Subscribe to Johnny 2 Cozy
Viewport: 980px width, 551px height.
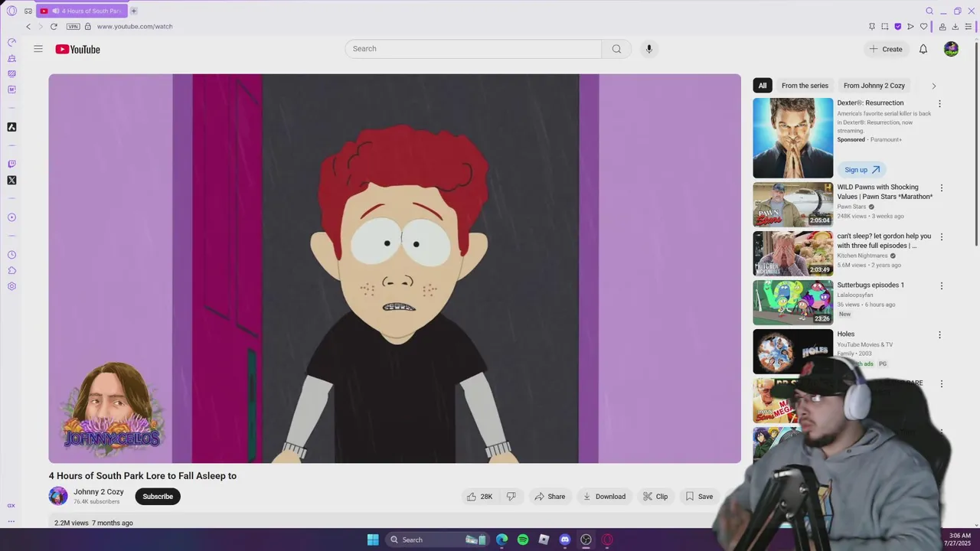pyautogui.click(x=158, y=497)
